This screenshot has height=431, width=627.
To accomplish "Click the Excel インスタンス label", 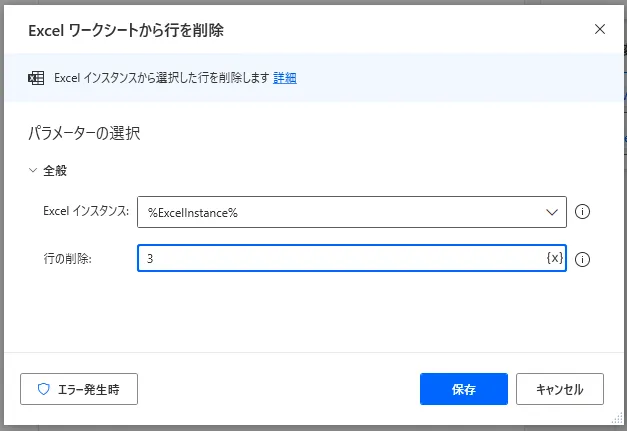I will tap(87, 212).
